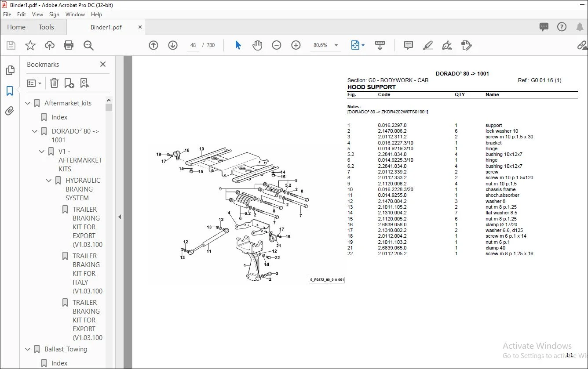The width and height of the screenshot is (588, 369).
Task: Star this file as a favorite
Action: 30,45
